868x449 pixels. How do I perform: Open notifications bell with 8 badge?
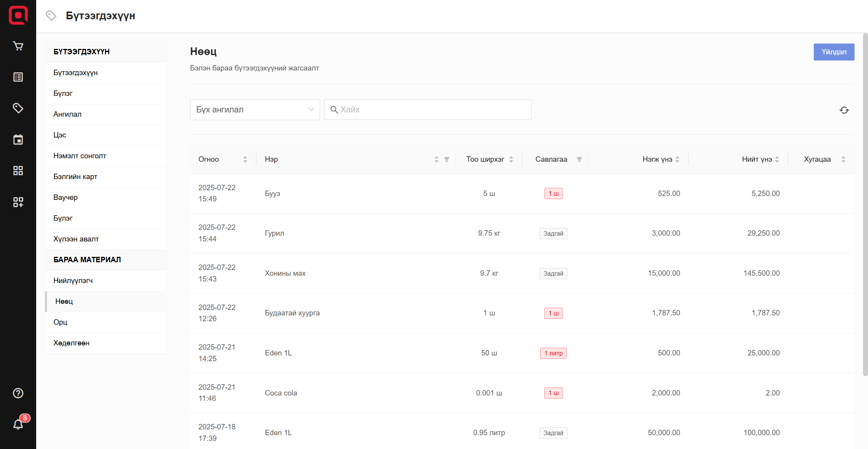(18, 424)
